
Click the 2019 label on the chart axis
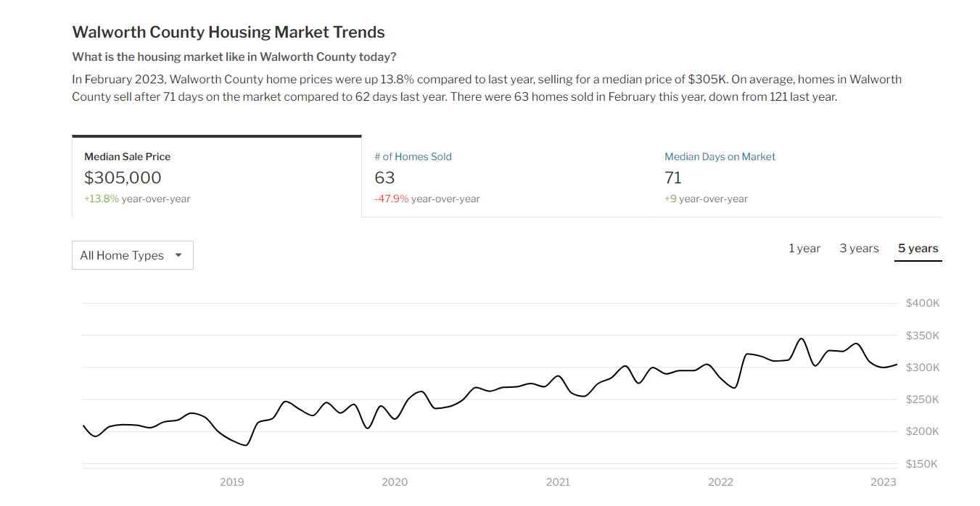(x=231, y=482)
